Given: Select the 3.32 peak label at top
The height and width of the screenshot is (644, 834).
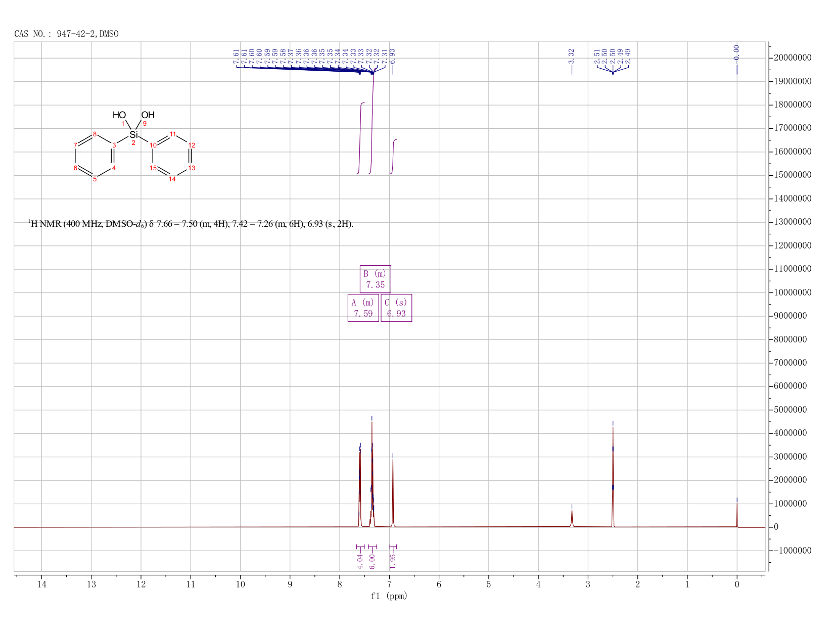Looking at the screenshot, I should (572, 56).
